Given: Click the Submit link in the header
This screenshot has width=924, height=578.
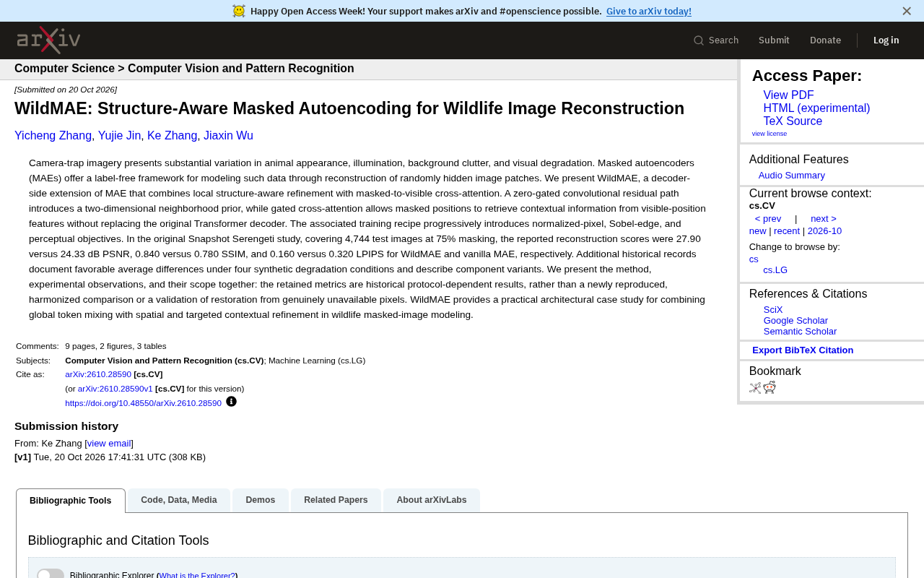Looking at the screenshot, I should pyautogui.click(x=774, y=40).
